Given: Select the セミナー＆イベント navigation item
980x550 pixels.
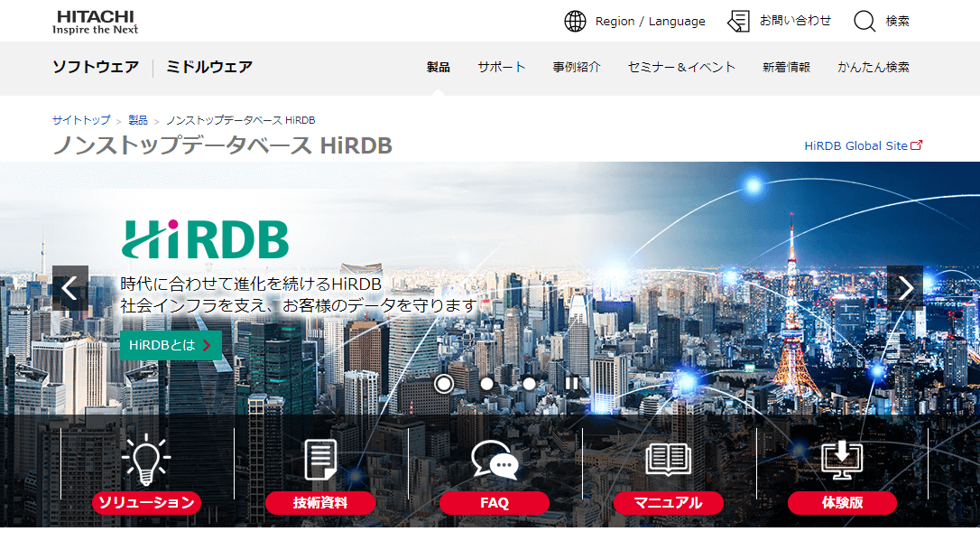Looking at the screenshot, I should (681, 67).
